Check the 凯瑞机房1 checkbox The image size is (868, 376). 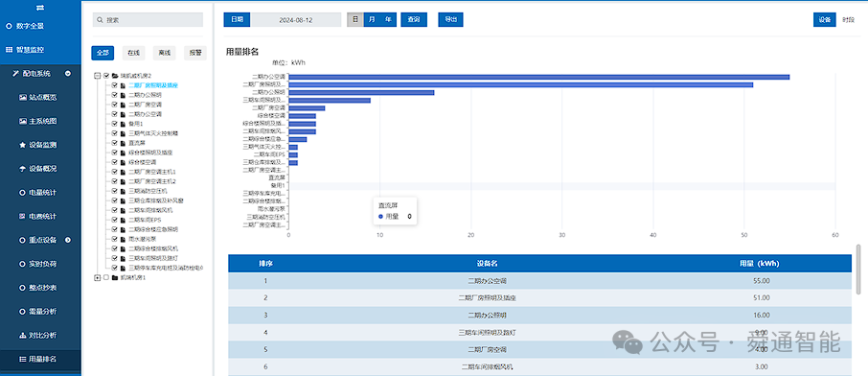pyautogui.click(x=106, y=277)
